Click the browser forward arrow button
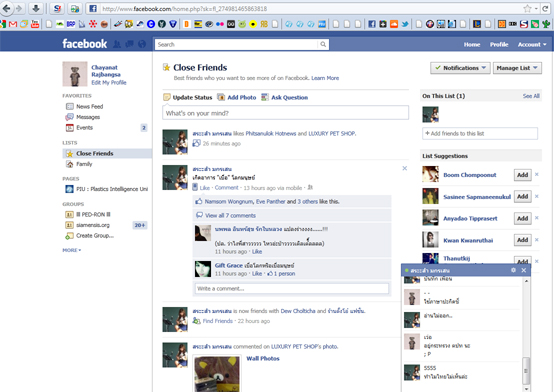The height and width of the screenshot is (392, 554). pyautogui.click(x=19, y=8)
